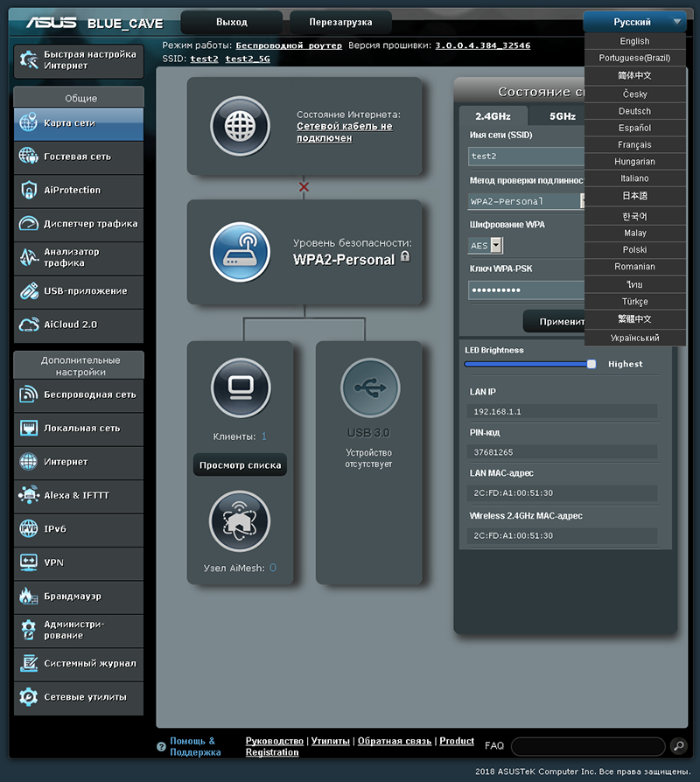Open the 'Утилиты' footer link
Viewport: 700px width, 782px height.
coord(330,741)
